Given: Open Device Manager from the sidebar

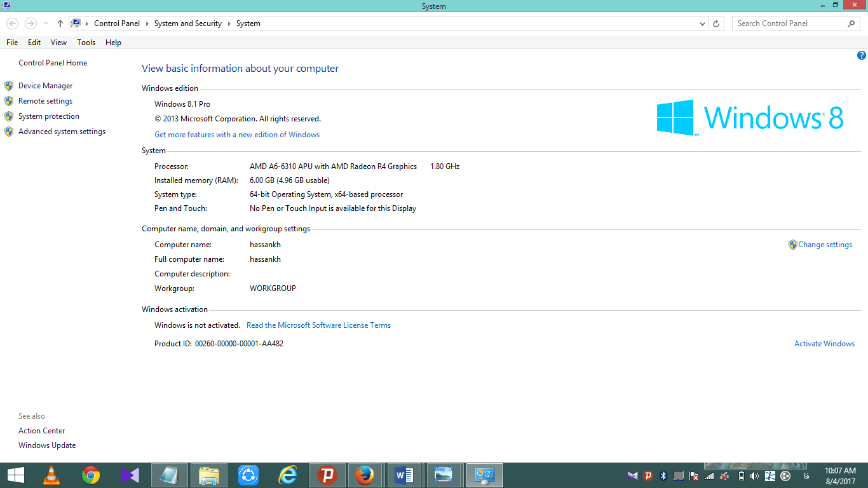Looking at the screenshot, I should [45, 86].
